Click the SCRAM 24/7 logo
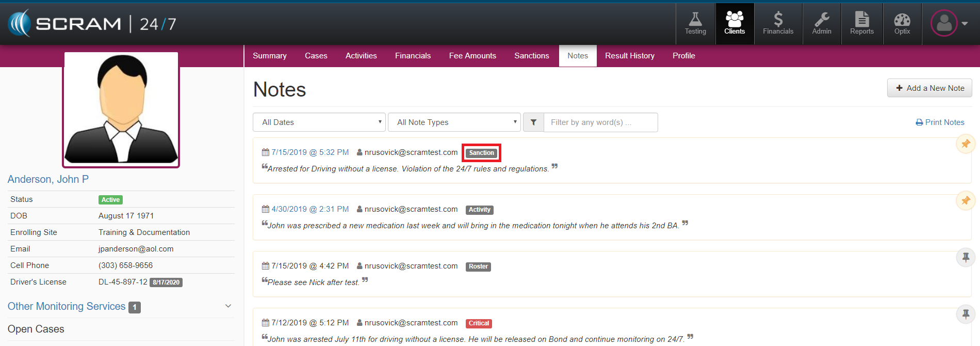Image resolution: width=980 pixels, height=346 pixels. tap(92, 24)
